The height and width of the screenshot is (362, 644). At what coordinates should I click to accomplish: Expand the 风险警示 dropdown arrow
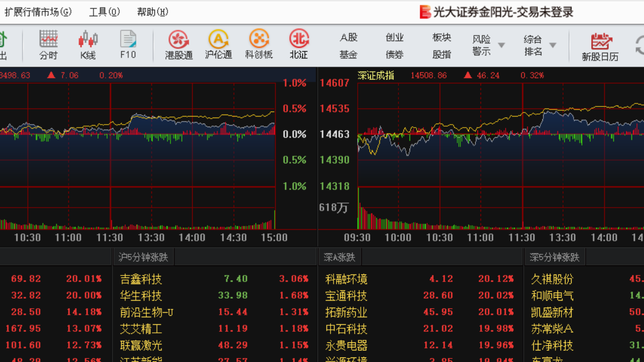point(501,45)
